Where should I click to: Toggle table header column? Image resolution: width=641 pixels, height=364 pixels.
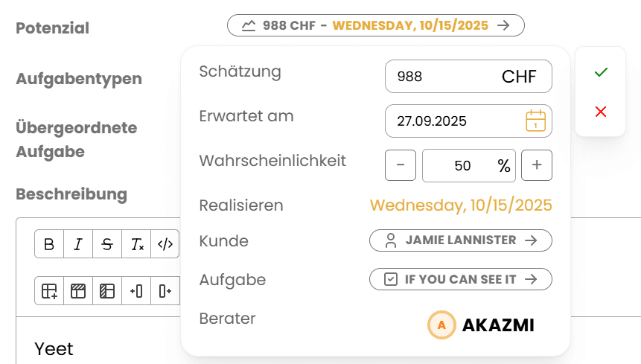[107, 291]
